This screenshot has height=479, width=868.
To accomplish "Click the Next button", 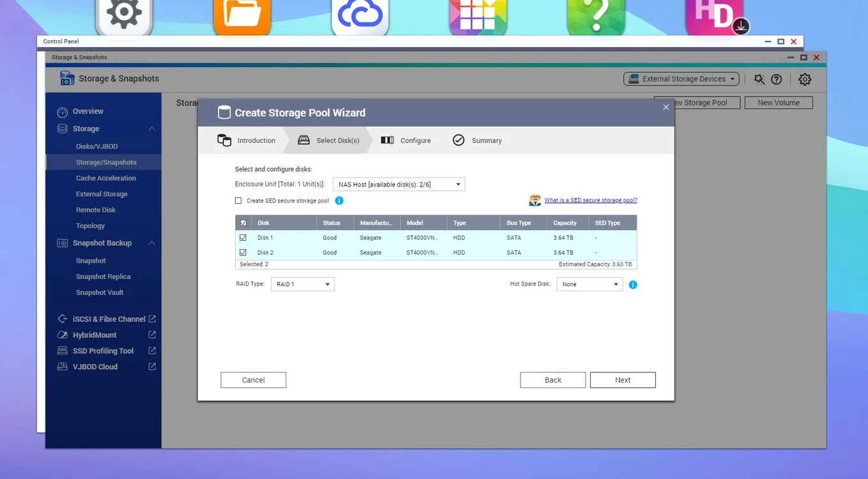I will [623, 380].
